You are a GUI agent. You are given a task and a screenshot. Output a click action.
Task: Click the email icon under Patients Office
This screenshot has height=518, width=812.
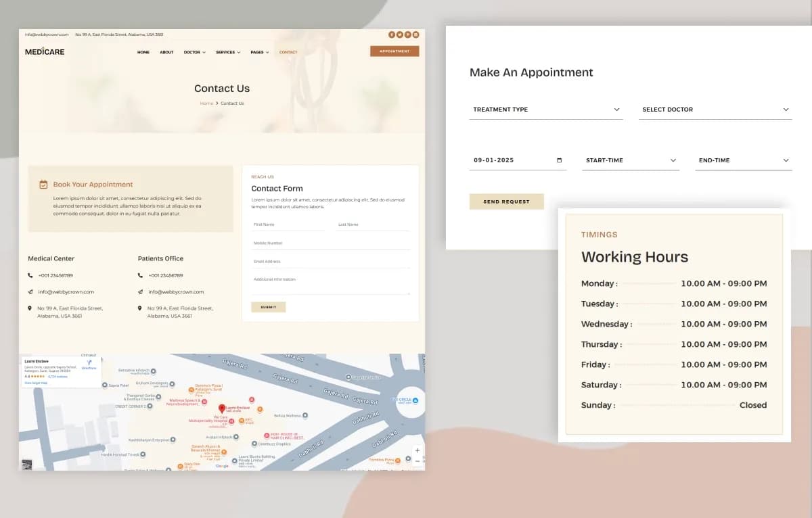point(140,292)
